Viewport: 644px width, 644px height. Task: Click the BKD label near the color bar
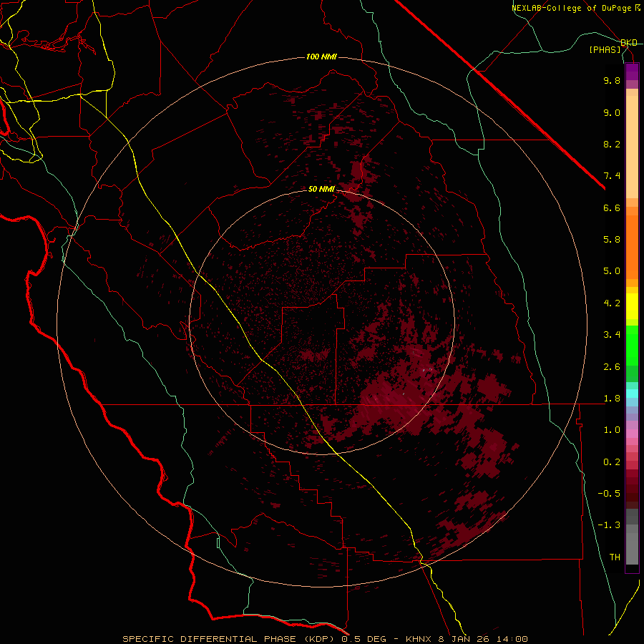629,42
